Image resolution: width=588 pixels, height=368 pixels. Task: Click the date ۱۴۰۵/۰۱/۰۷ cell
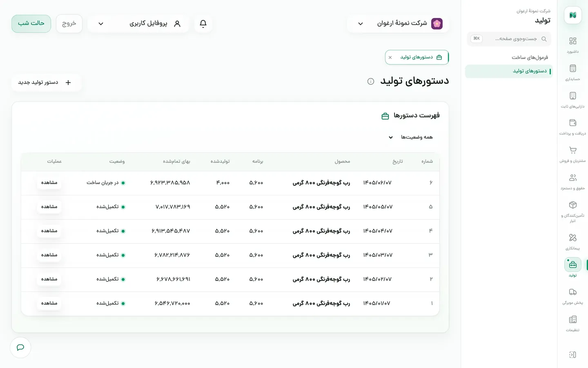[376, 303]
